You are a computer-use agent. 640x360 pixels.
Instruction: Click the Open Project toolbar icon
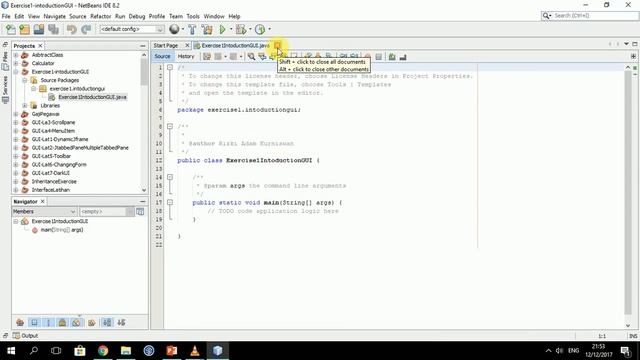pyautogui.click(x=39, y=29)
